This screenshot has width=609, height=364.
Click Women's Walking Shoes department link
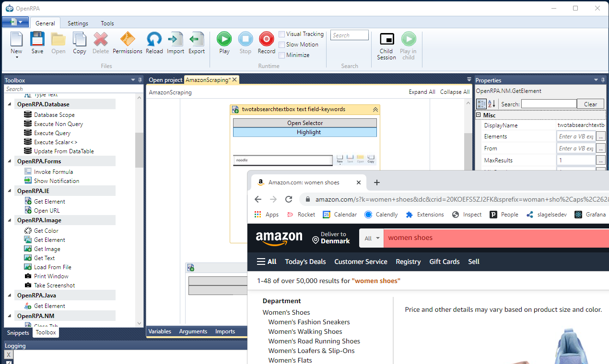[305, 331]
